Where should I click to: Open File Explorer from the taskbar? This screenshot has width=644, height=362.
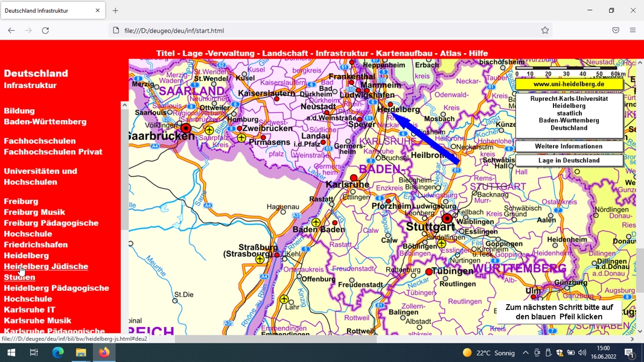click(81, 352)
